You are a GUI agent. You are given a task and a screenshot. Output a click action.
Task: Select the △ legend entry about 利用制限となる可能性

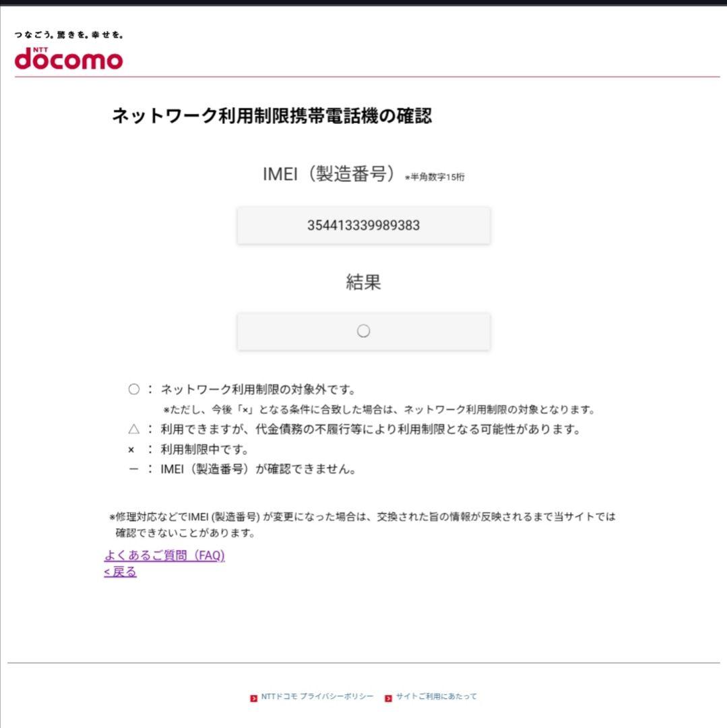click(x=372, y=429)
